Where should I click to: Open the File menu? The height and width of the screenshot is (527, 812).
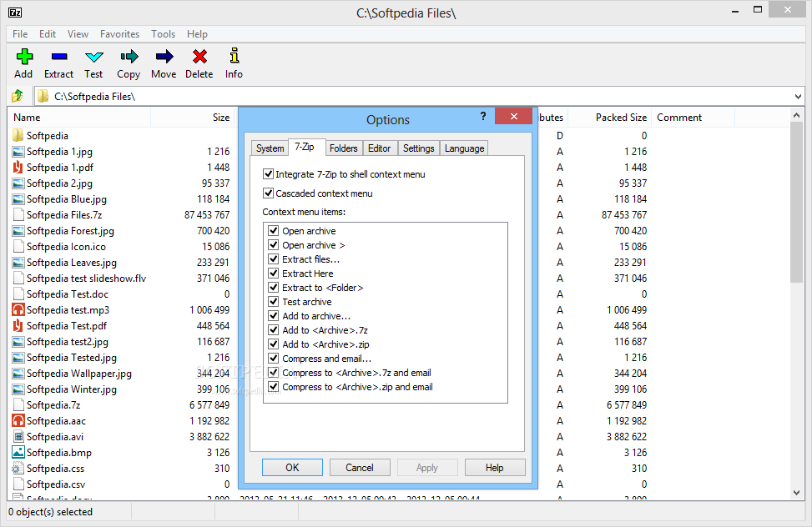click(x=20, y=33)
